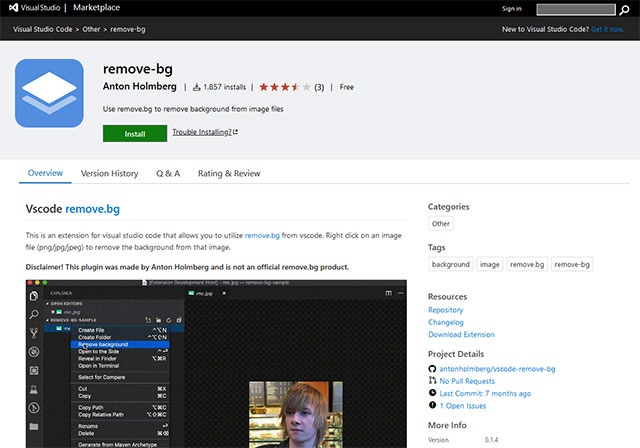Open publisher Anton Holmberg's page
Image resolution: width=640 pixels, height=448 pixels.
(x=140, y=86)
